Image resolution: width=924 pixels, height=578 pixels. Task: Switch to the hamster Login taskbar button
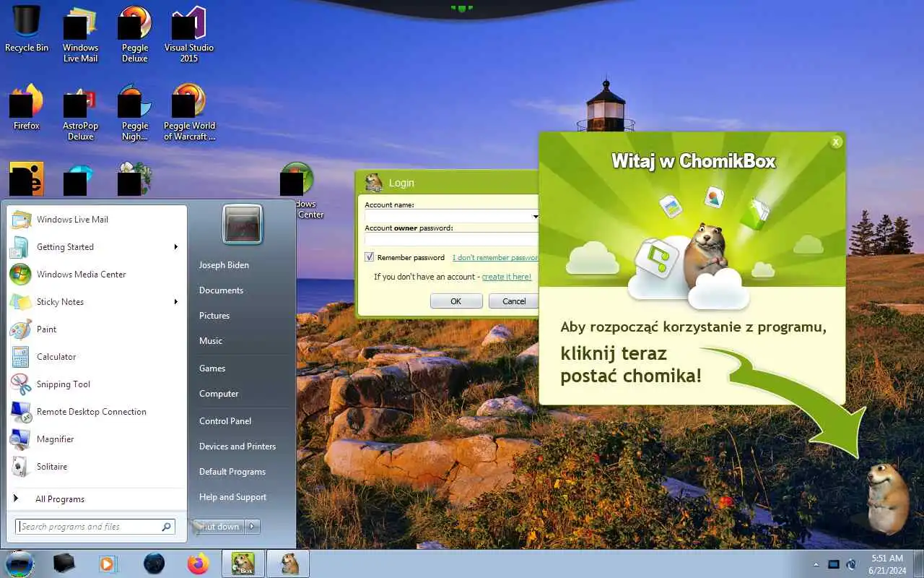289,564
